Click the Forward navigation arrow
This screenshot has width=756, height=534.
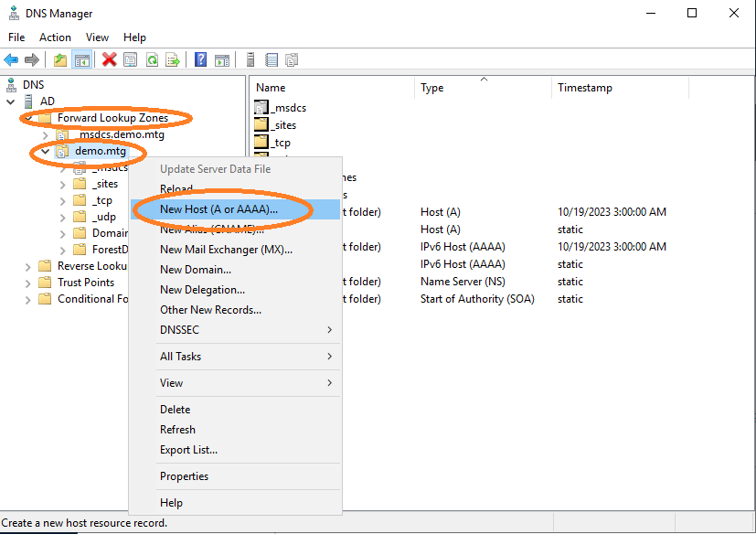point(31,59)
